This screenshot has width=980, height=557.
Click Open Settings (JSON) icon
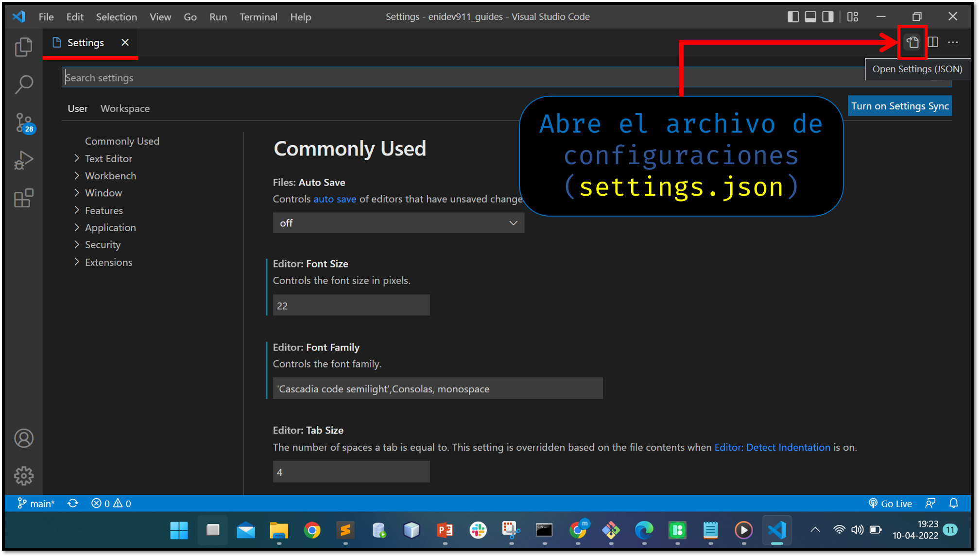coord(912,42)
